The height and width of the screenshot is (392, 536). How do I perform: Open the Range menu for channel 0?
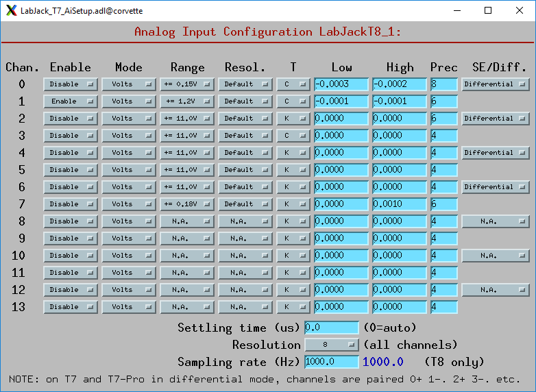click(x=187, y=84)
